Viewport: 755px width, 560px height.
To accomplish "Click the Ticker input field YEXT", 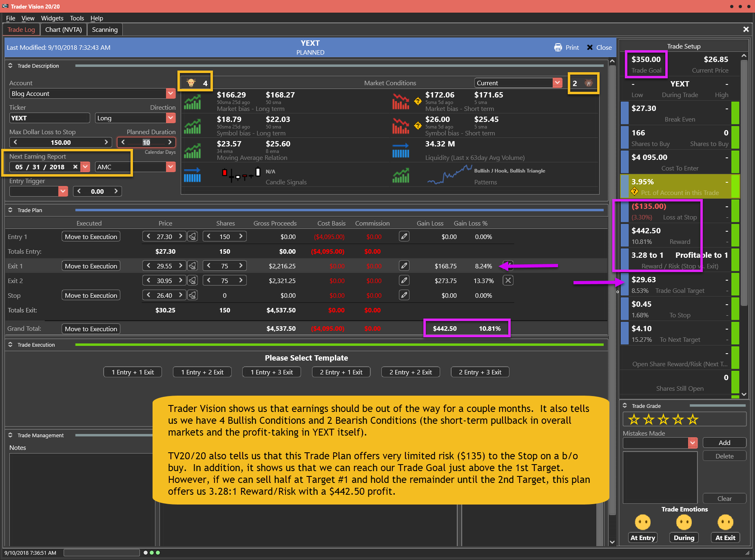I will 49,118.
